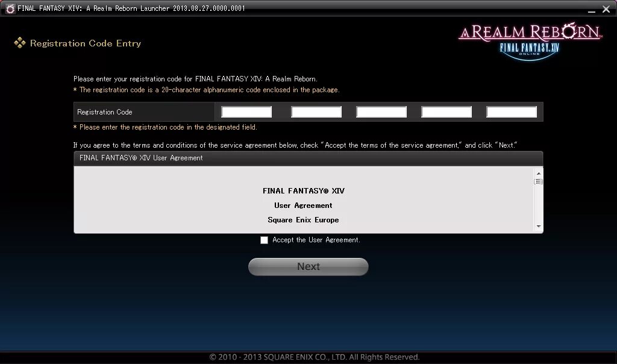
Task: Click the fourth registration code field
Action: 446,111
